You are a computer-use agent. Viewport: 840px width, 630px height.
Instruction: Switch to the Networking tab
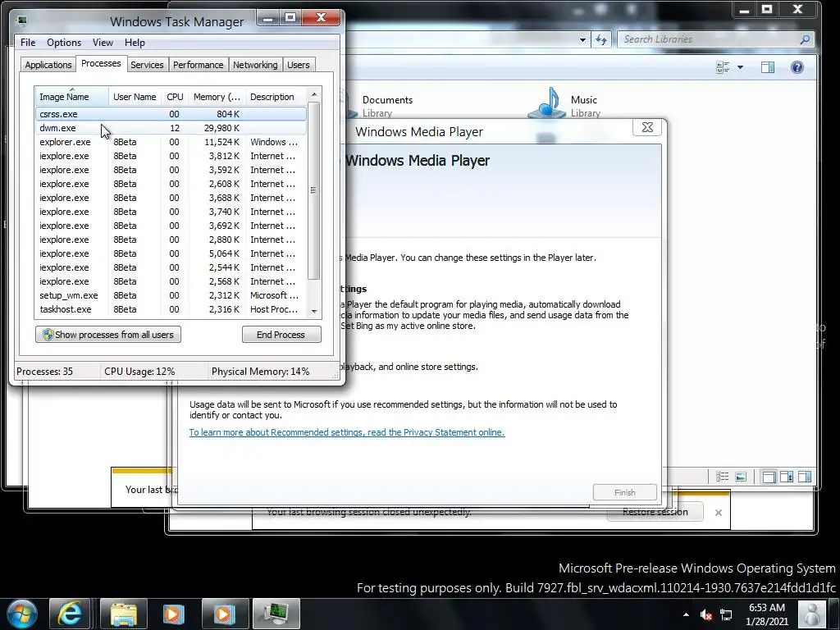pos(255,65)
